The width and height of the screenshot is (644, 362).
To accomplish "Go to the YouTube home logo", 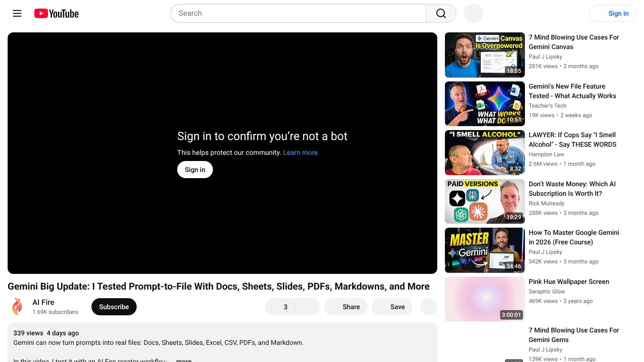I will pos(56,13).
